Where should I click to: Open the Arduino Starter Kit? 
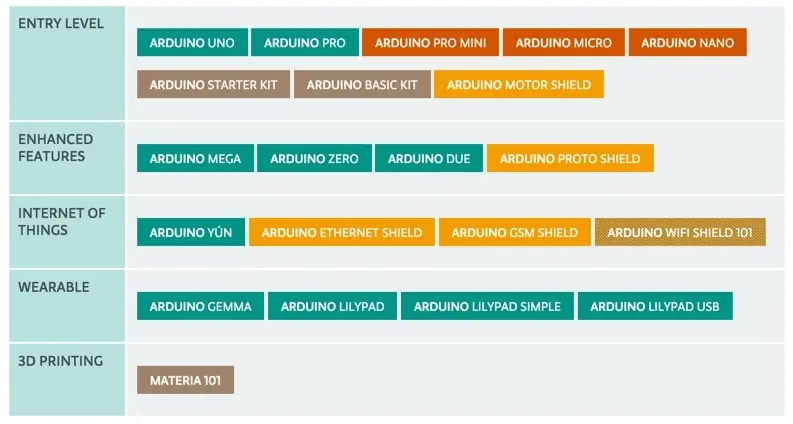tap(213, 84)
